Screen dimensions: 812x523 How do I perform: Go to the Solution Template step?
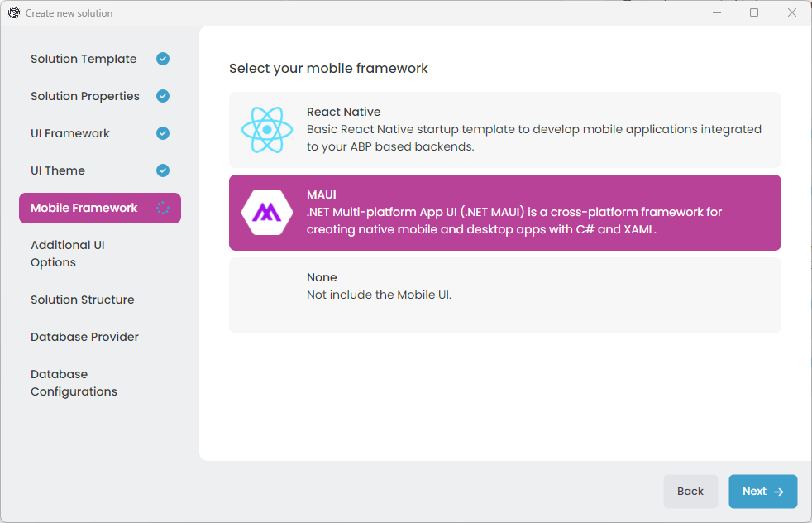(x=100, y=59)
